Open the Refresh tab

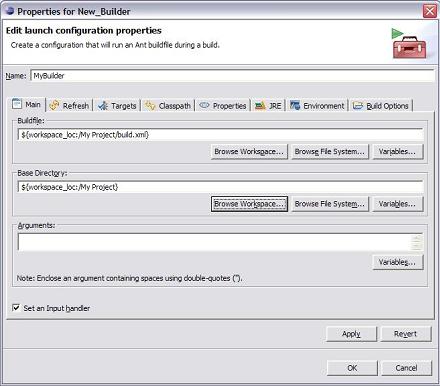pos(69,106)
